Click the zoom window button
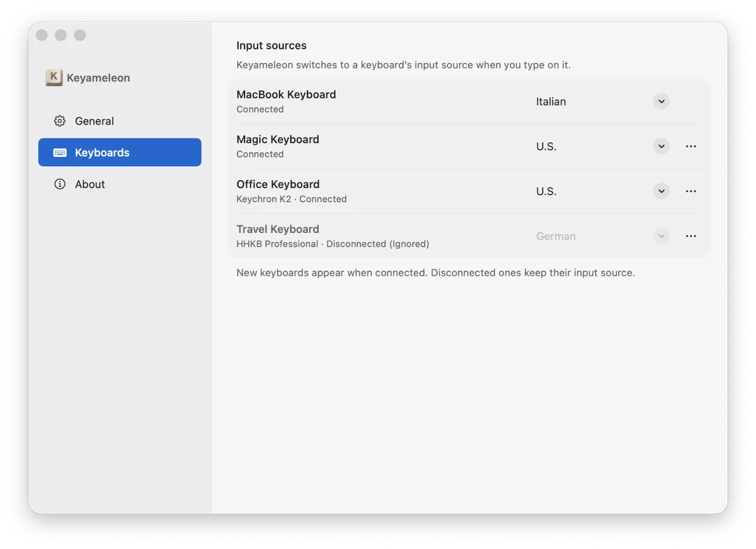756x549 pixels. (80, 35)
